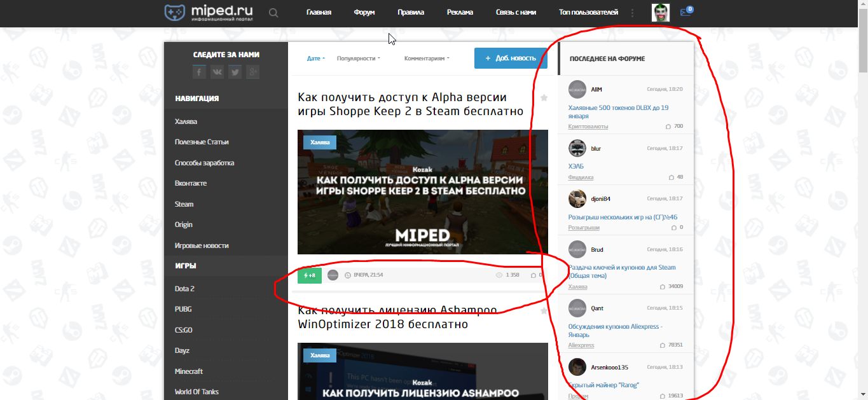Go to Главная in top menu
Screen dimensions: 868x400
tap(319, 13)
